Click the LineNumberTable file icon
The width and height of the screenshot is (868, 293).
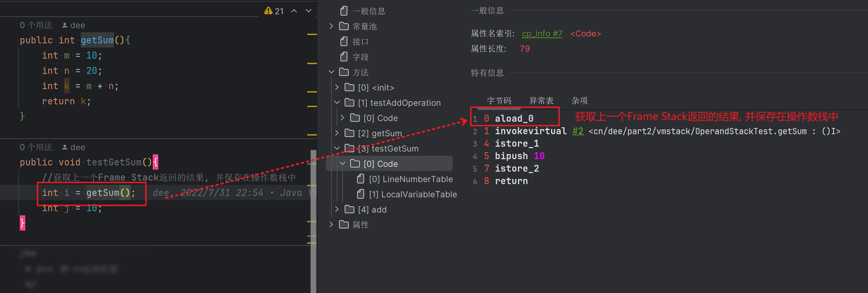click(x=361, y=179)
